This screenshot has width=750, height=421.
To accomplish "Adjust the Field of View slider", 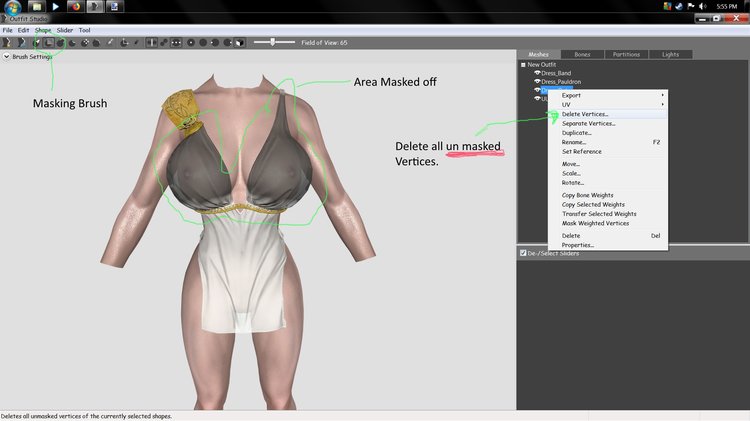I will [x=273, y=42].
